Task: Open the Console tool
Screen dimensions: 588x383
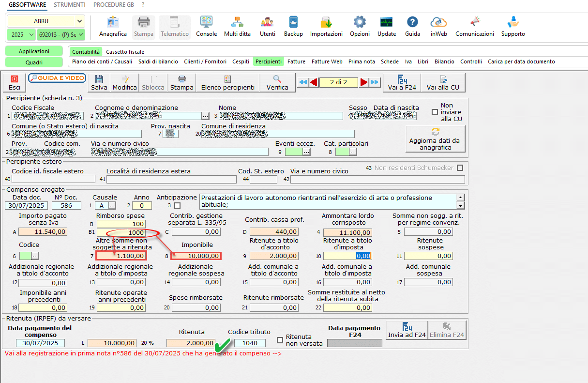Action: [x=206, y=27]
